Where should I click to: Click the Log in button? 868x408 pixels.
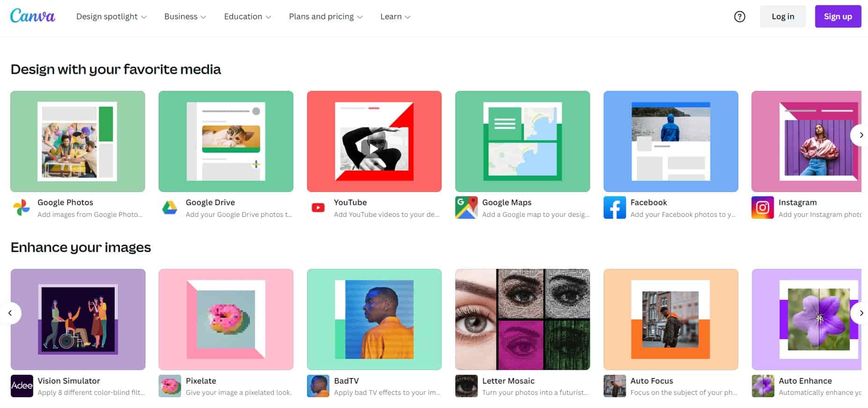coord(783,16)
